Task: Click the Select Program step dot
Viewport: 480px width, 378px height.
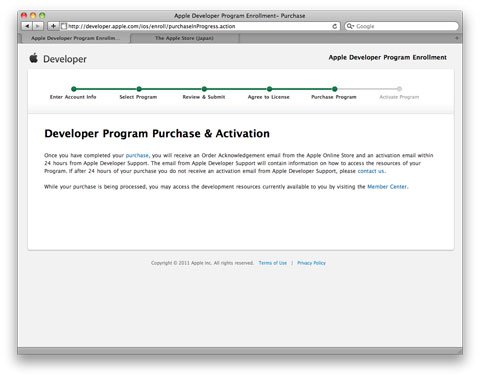Action: [x=139, y=89]
